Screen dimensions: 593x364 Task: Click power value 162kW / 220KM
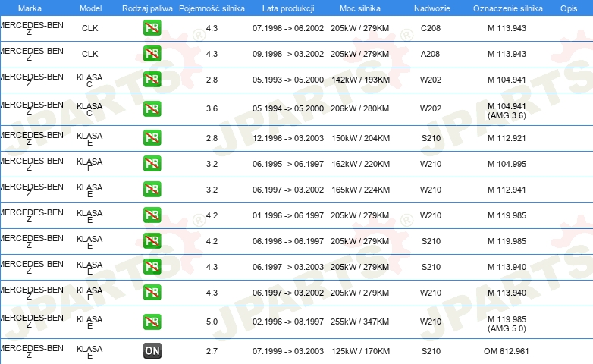pos(360,164)
